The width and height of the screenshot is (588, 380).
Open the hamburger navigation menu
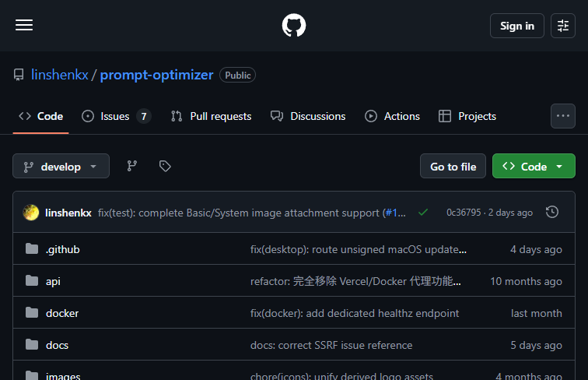(24, 25)
